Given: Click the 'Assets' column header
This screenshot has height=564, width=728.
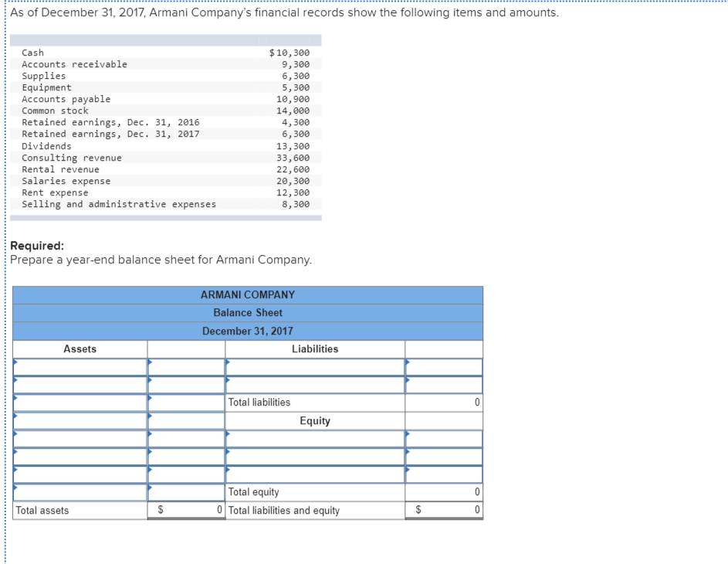Looking at the screenshot, I should tap(80, 349).
